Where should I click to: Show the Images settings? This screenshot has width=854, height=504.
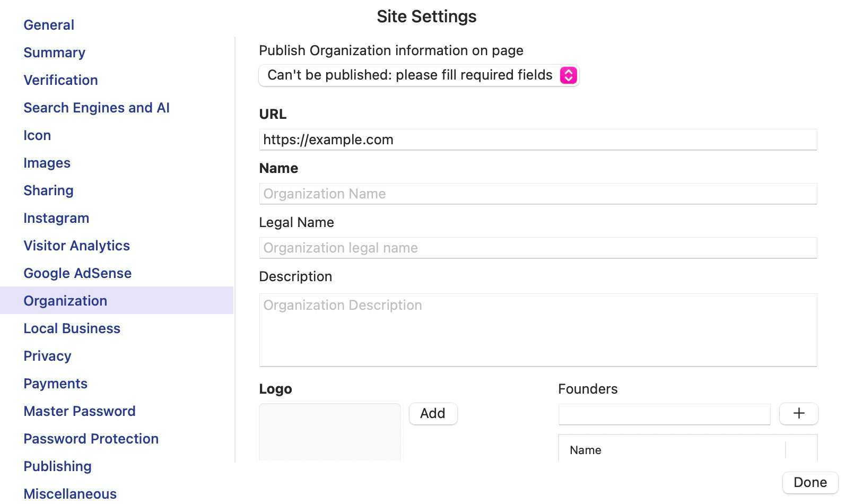click(47, 163)
